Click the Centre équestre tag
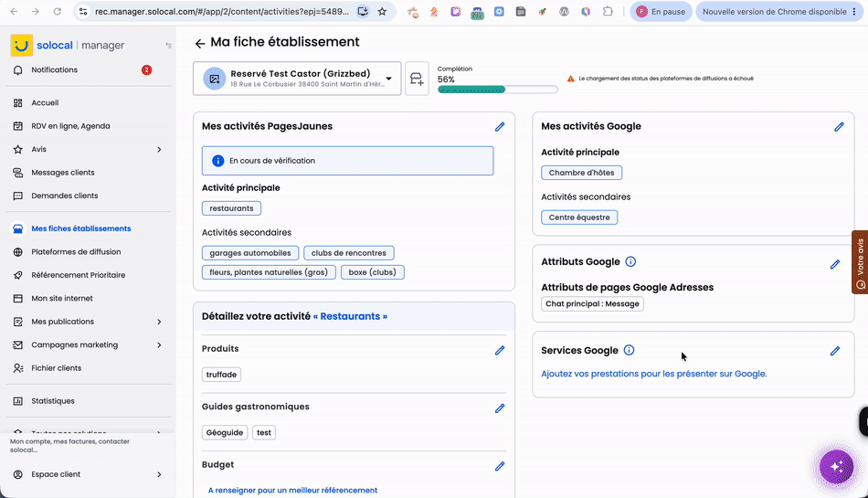 click(x=579, y=217)
